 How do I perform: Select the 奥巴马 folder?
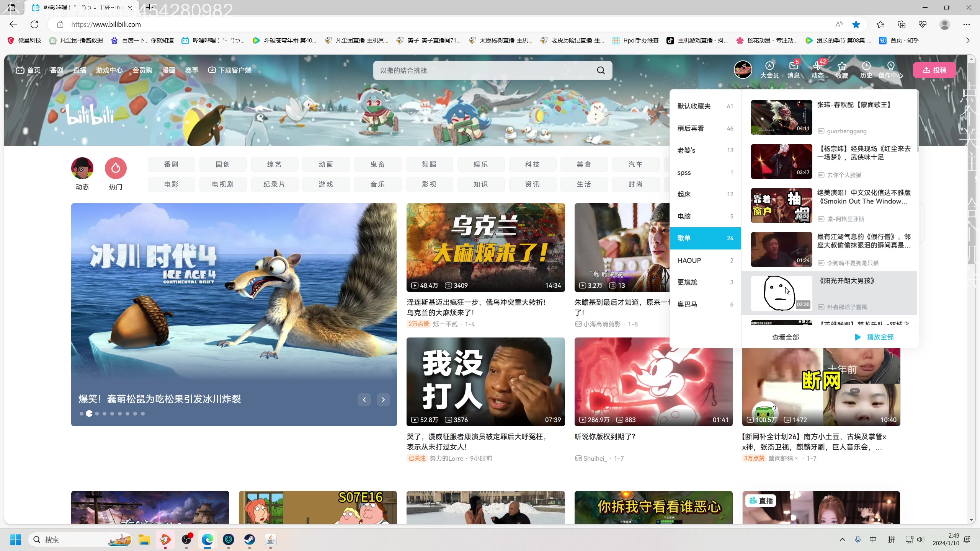pyautogui.click(x=705, y=305)
